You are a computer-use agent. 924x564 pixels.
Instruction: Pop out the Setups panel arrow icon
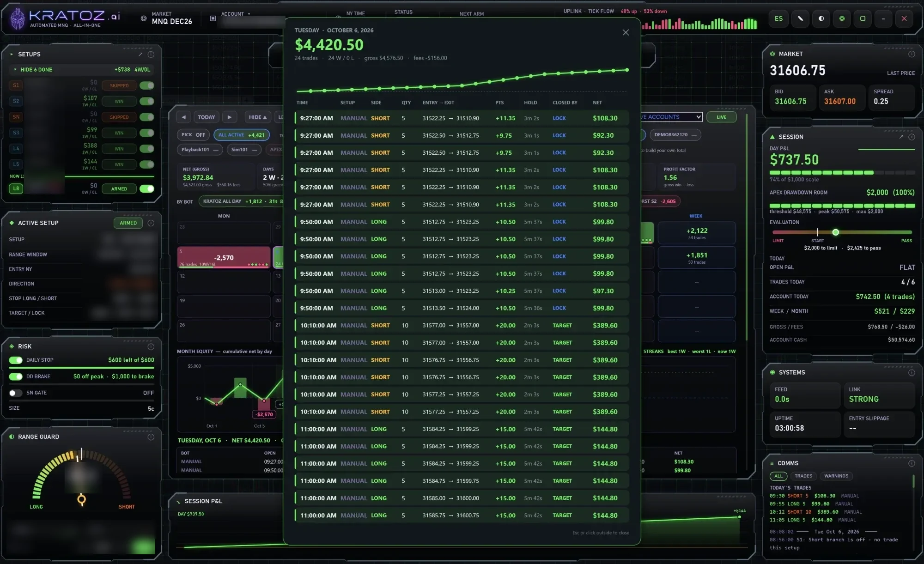click(140, 55)
